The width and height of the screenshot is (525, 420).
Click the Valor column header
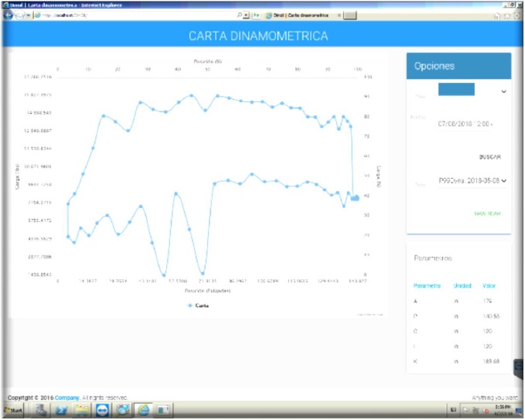(489, 285)
